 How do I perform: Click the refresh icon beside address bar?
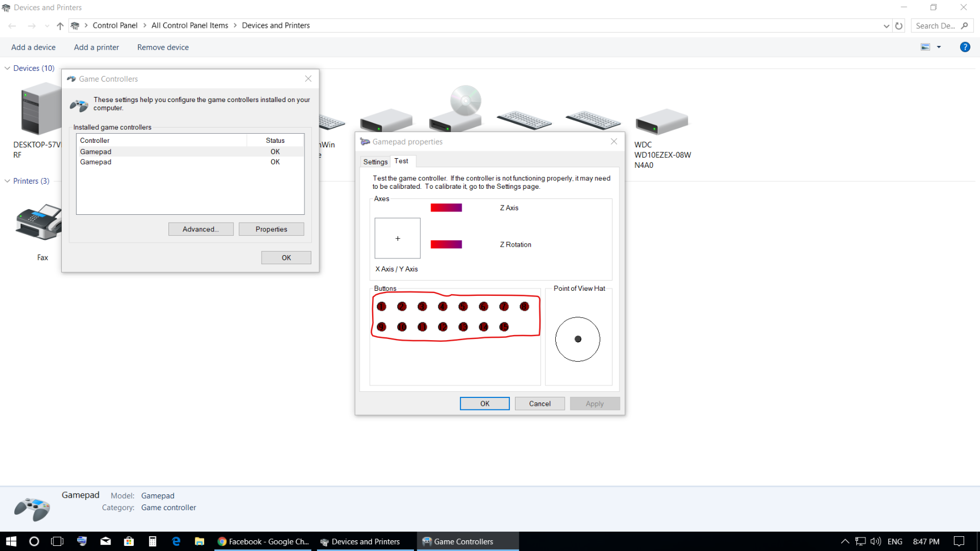[x=899, y=26]
